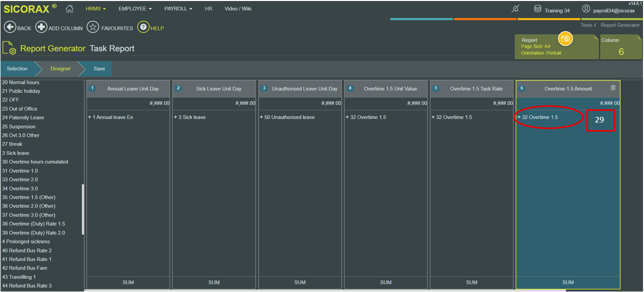Image resolution: width=644 pixels, height=292 pixels.
Task: Open the Help question mark icon
Action: coord(143,27)
